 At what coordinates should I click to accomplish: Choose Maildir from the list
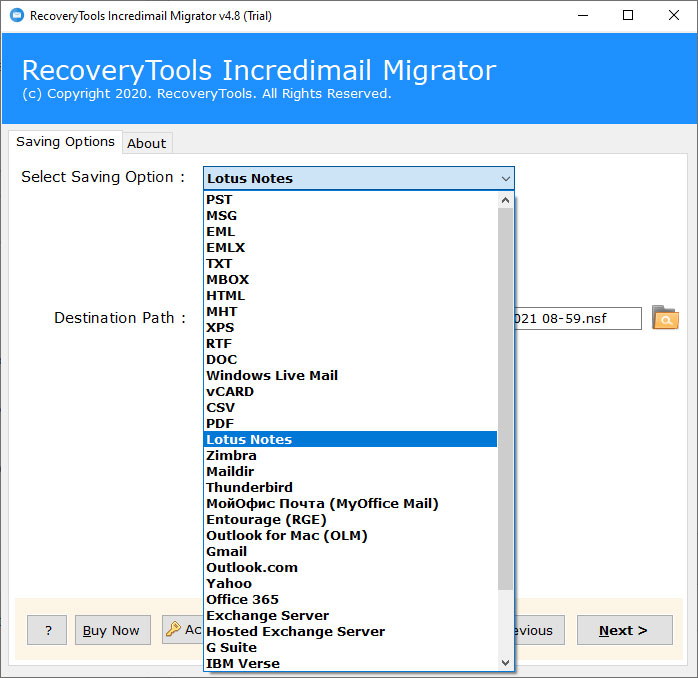350,471
